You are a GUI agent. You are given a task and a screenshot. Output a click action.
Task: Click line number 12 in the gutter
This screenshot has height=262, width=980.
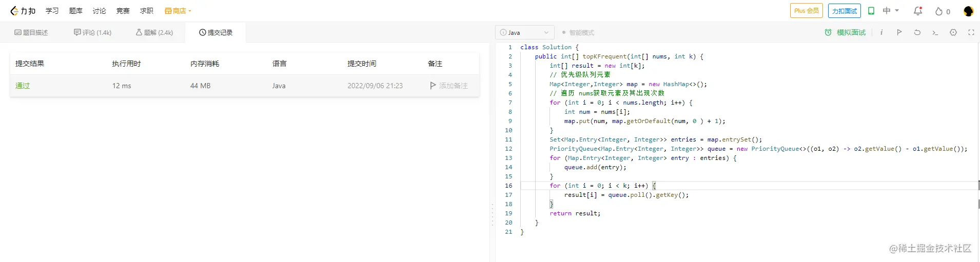click(508, 149)
